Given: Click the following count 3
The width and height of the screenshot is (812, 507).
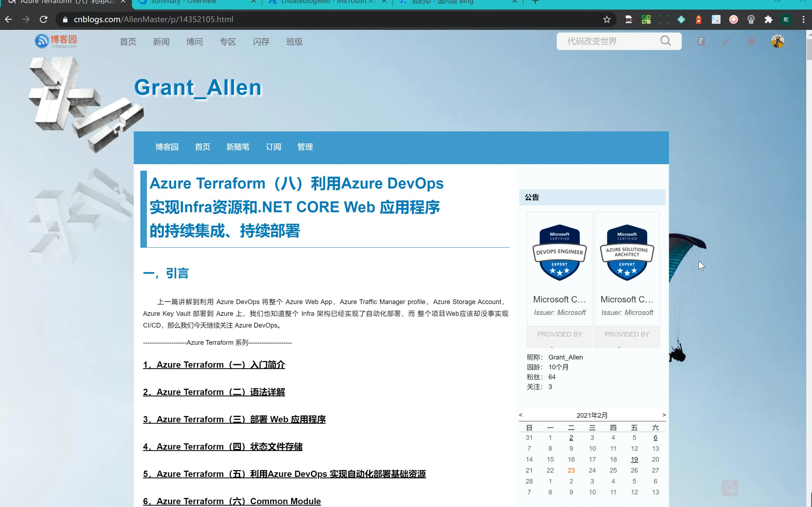Looking at the screenshot, I should point(550,387).
